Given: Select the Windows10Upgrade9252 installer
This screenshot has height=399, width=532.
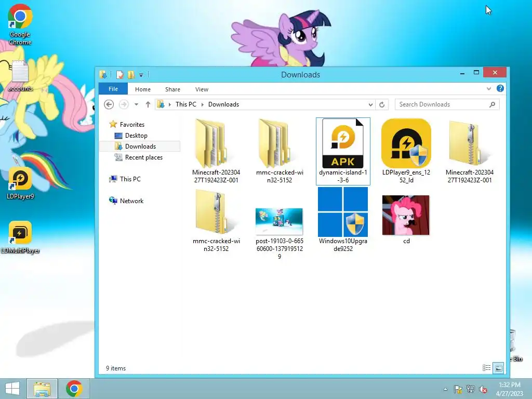Looking at the screenshot, I should click(x=343, y=220).
